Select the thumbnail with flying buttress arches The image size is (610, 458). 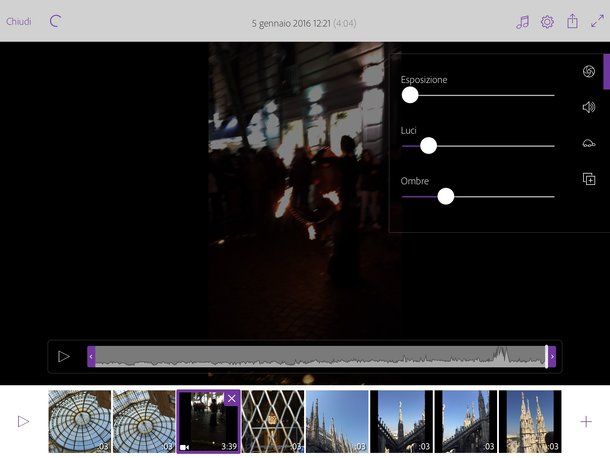point(466,421)
